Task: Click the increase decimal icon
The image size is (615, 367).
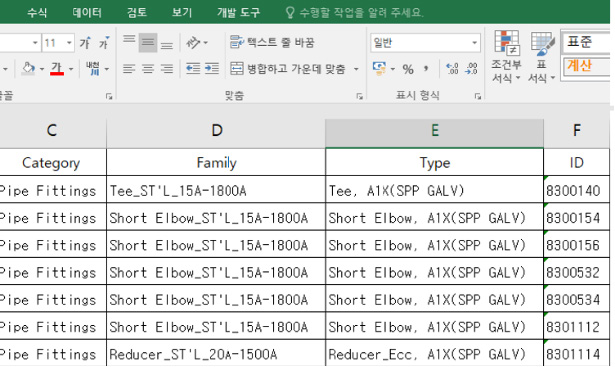Action: click(452, 69)
